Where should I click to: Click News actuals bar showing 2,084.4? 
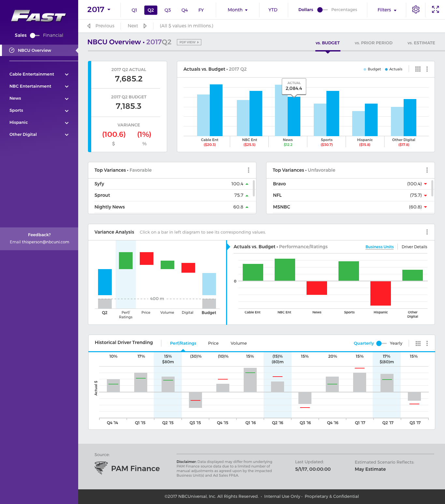coord(294,116)
